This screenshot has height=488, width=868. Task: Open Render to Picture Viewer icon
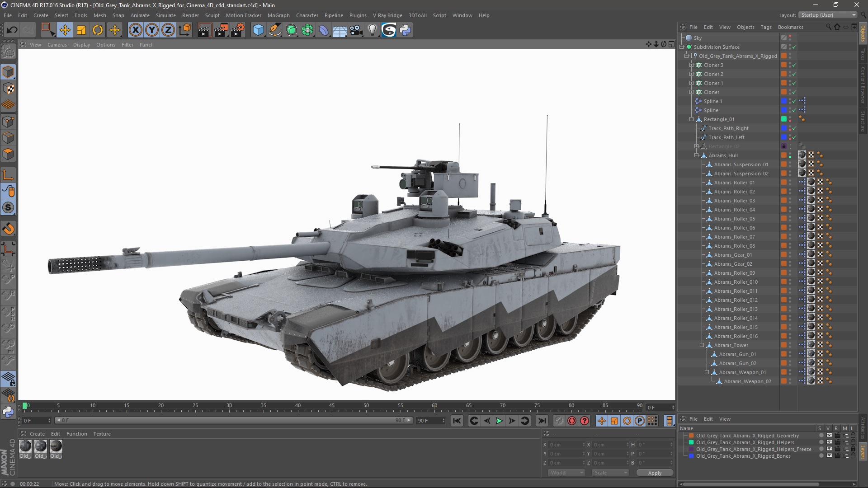221,30
